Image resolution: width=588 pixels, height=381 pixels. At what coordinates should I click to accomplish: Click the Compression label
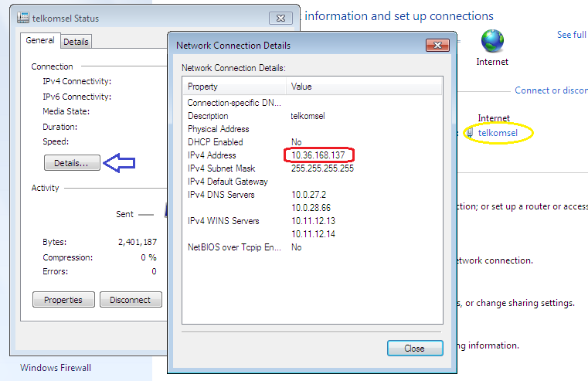[67, 257]
